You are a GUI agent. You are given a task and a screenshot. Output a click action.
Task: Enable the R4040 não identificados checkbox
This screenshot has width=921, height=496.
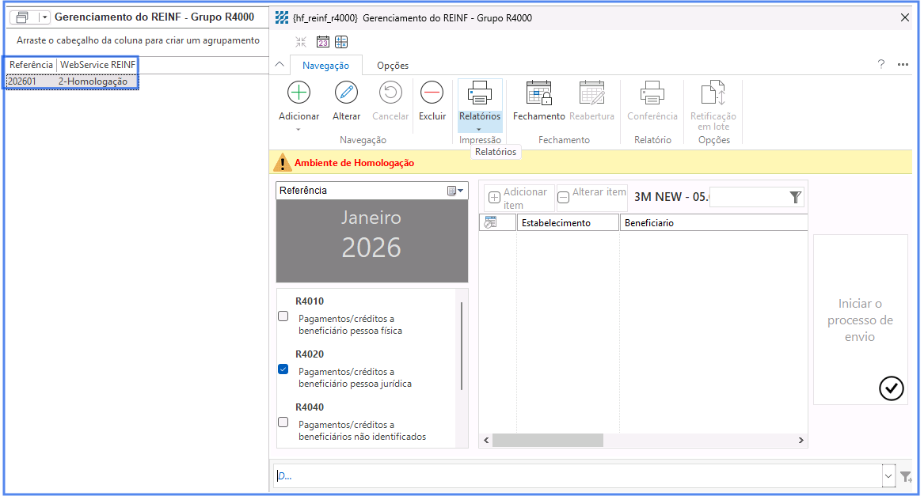pos(283,422)
